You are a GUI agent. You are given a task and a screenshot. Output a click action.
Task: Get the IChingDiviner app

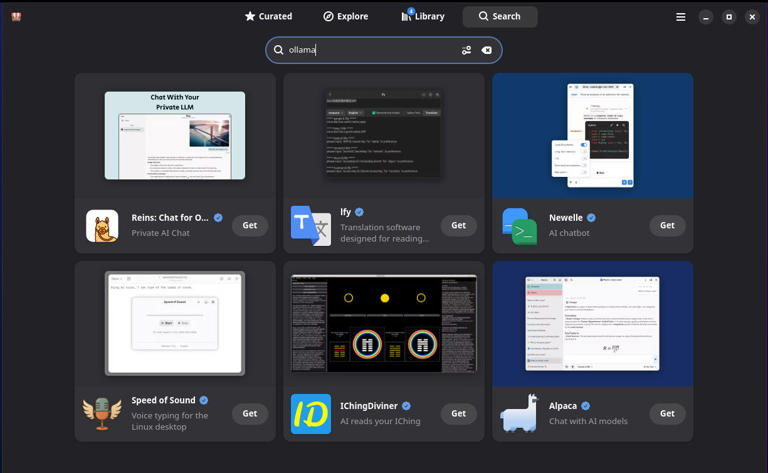tap(458, 413)
